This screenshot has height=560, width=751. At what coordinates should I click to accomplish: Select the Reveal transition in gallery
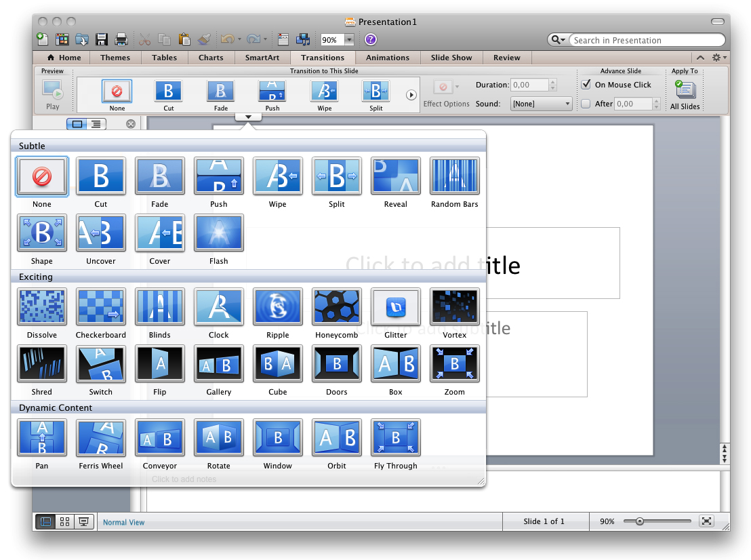pyautogui.click(x=395, y=176)
